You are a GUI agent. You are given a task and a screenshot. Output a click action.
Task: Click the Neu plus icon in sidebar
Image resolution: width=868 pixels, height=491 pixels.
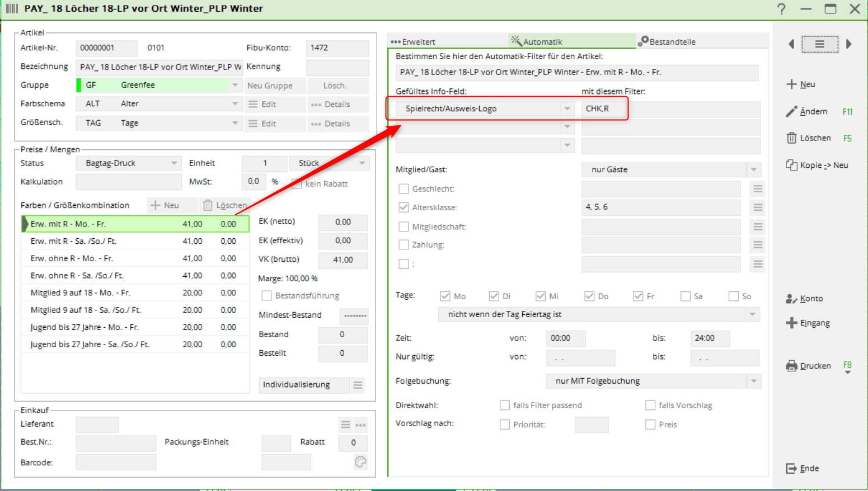[791, 84]
